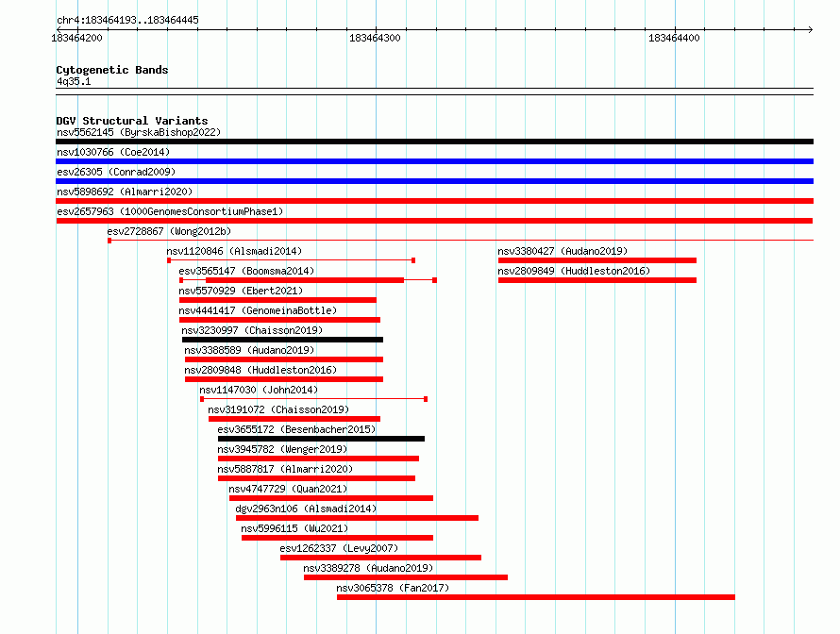Click the red nsv3945782 Wenger2019 bar
This screenshot has height=634, width=840.
318,459
